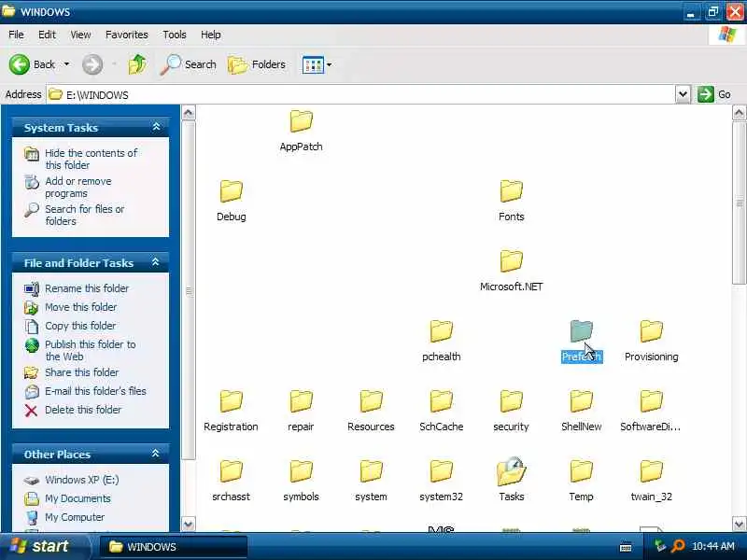Click Move this folder
747x560 pixels.
tap(80, 307)
